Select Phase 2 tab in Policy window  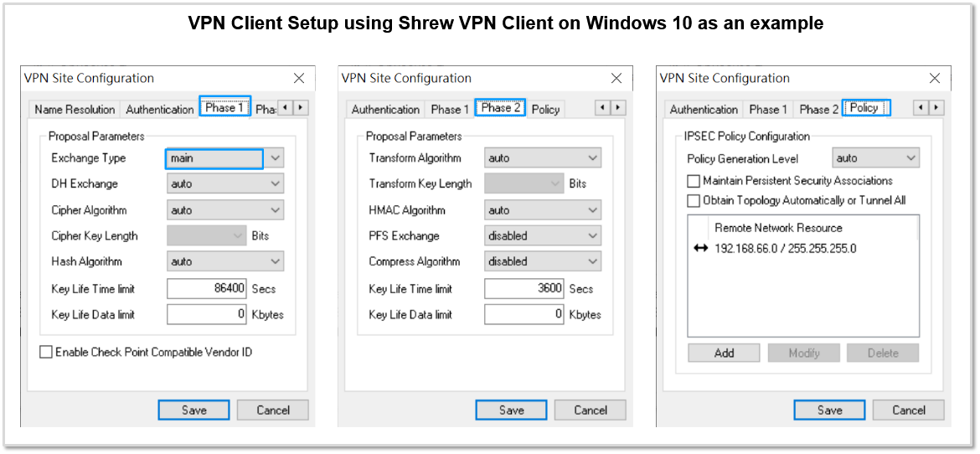(818, 110)
